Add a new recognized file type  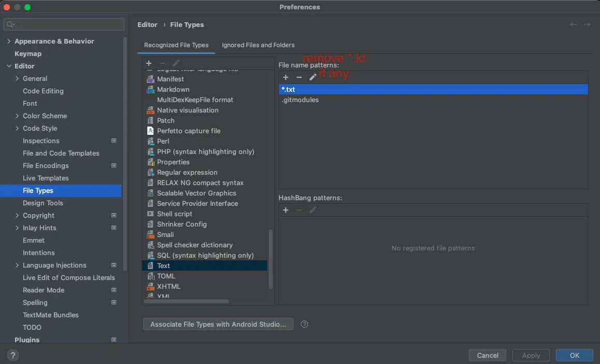(x=149, y=63)
